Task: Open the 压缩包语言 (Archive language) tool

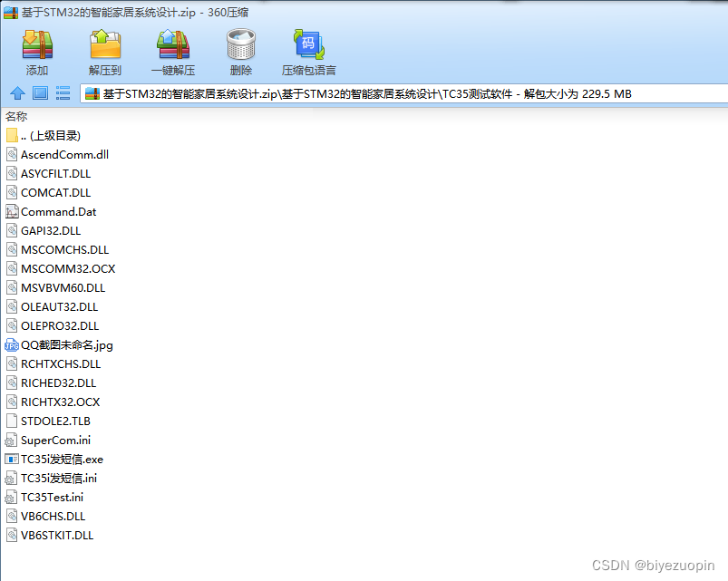Action: tap(309, 45)
